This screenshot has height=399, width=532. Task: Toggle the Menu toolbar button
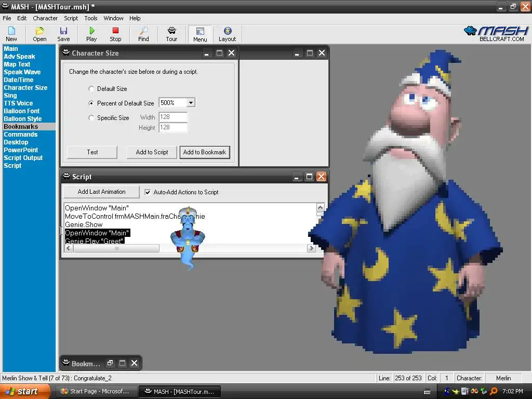pyautogui.click(x=200, y=34)
